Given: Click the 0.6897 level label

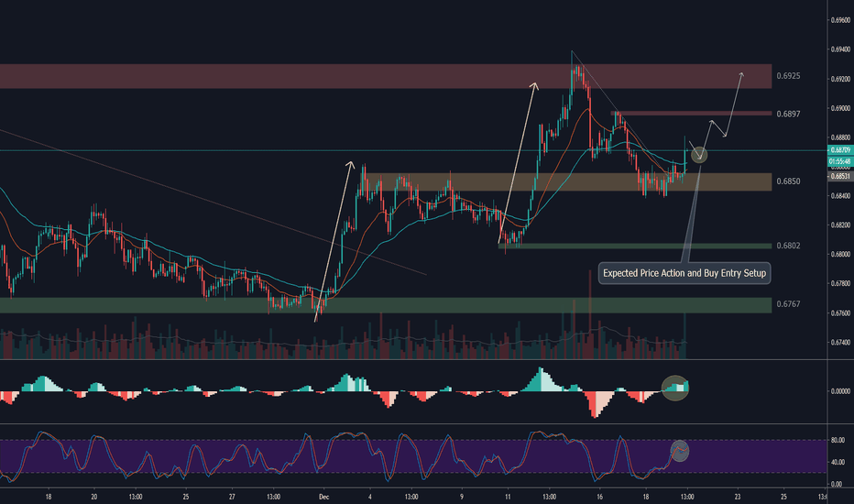Looking at the screenshot, I should pos(788,114).
